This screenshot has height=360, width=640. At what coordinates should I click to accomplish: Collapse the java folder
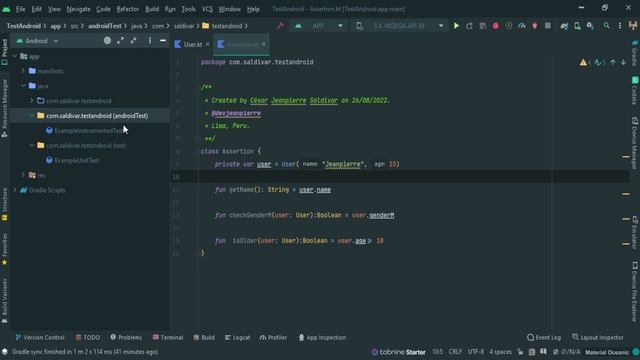pos(23,86)
